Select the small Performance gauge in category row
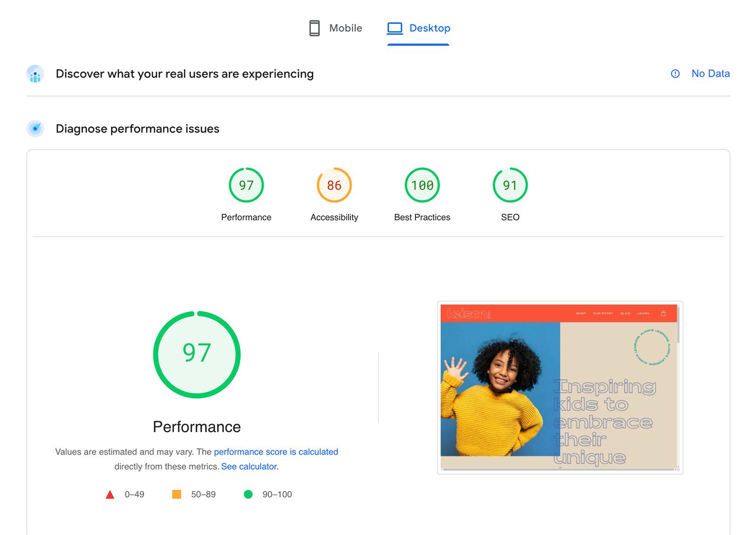Image resolution: width=756 pixels, height=535 pixels. pyautogui.click(x=246, y=186)
